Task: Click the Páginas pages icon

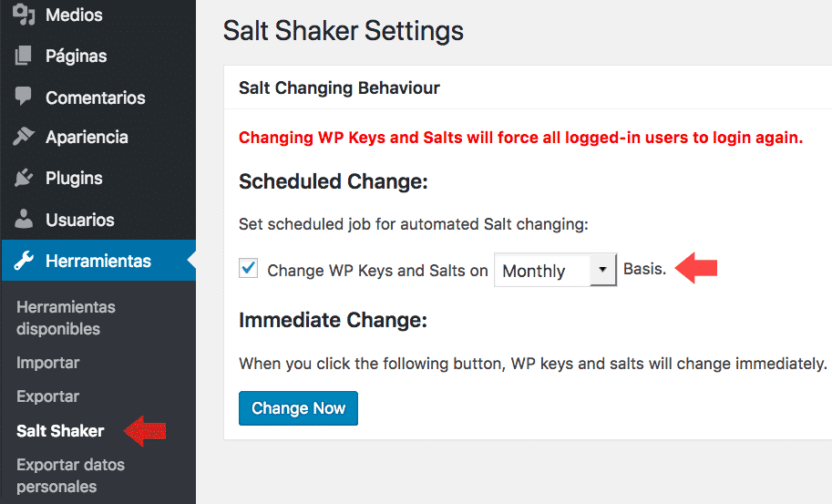Action: tap(25, 56)
